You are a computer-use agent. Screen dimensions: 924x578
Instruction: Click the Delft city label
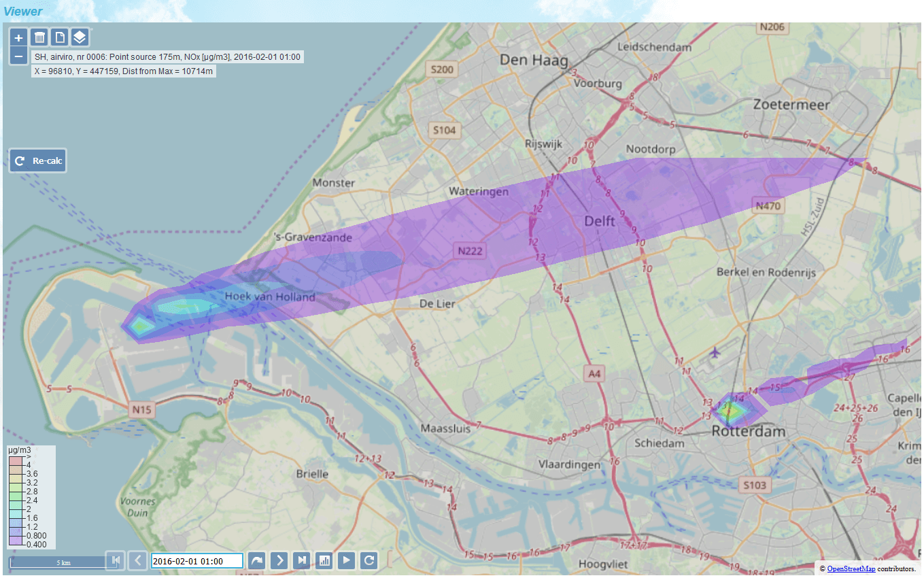(600, 221)
